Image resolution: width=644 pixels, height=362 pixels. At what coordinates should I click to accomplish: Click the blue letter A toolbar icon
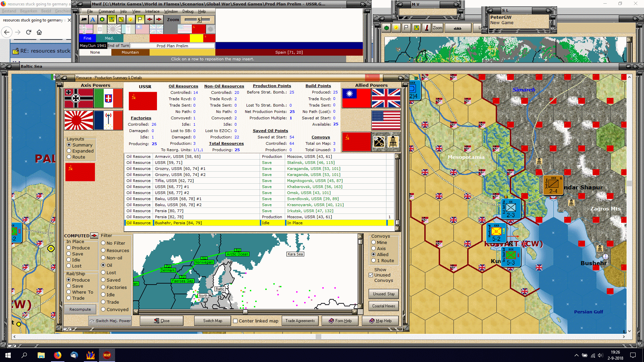(x=93, y=19)
